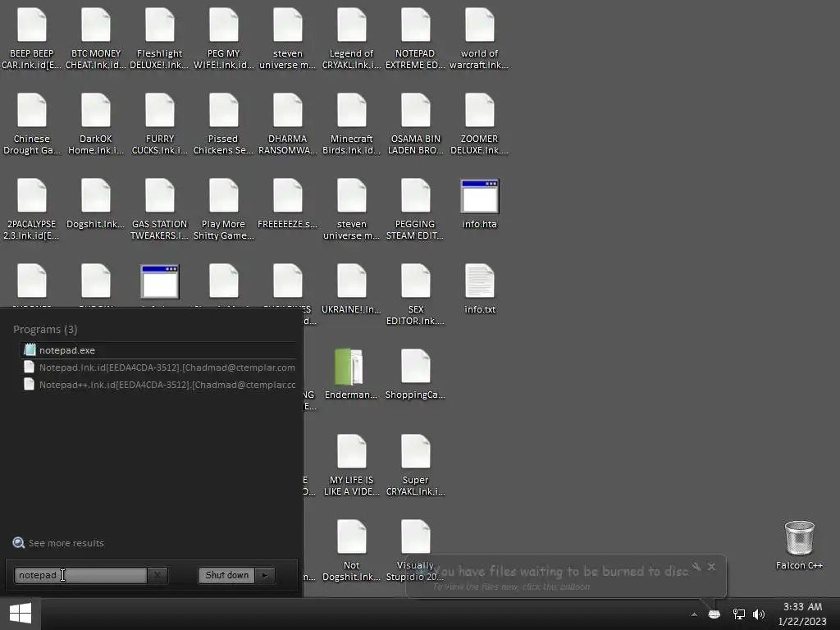This screenshot has height=630, width=840.
Task: Click the Windows Start button
Action: click(21, 614)
